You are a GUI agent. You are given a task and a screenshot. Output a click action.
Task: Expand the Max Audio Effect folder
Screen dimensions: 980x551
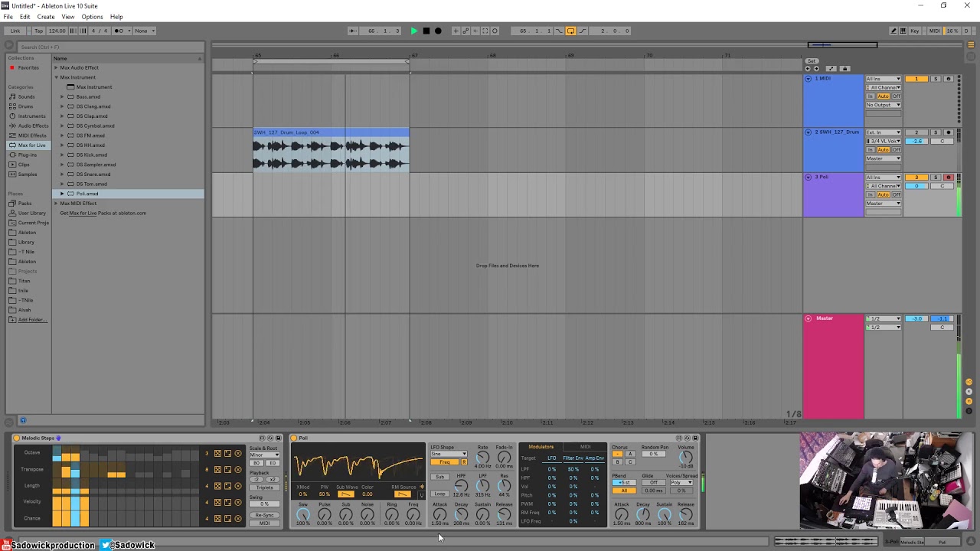56,67
